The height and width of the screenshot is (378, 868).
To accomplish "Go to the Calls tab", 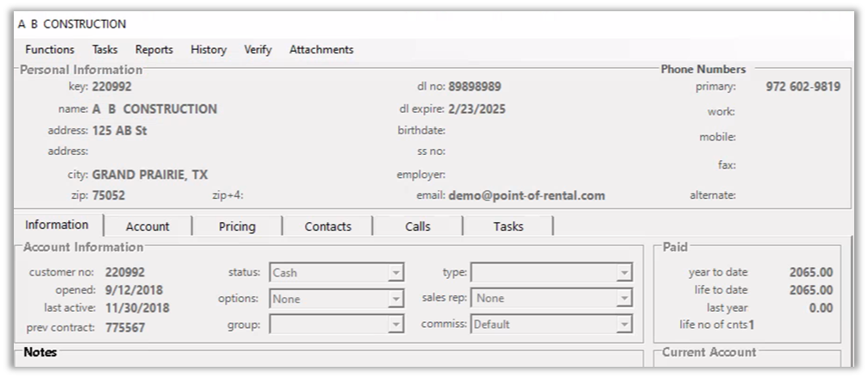I will tap(417, 226).
